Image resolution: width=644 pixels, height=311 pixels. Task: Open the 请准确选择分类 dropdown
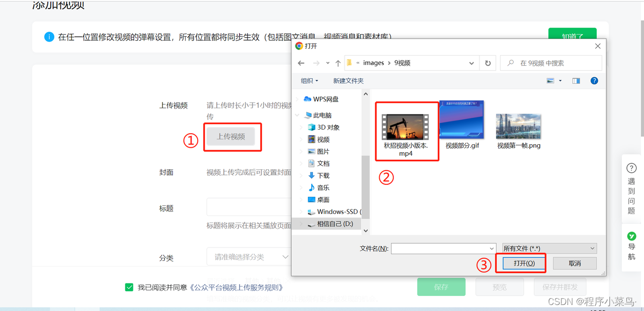249,257
